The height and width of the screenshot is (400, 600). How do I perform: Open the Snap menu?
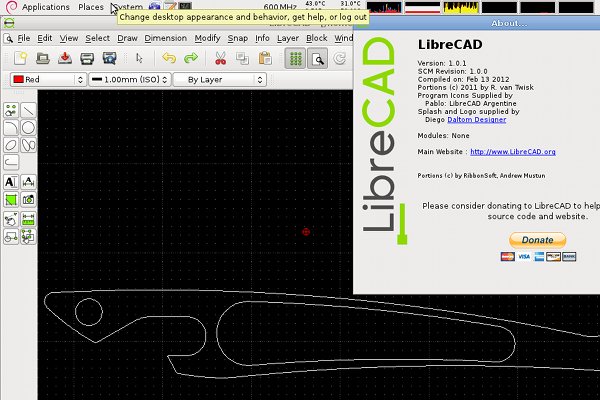[x=238, y=38]
